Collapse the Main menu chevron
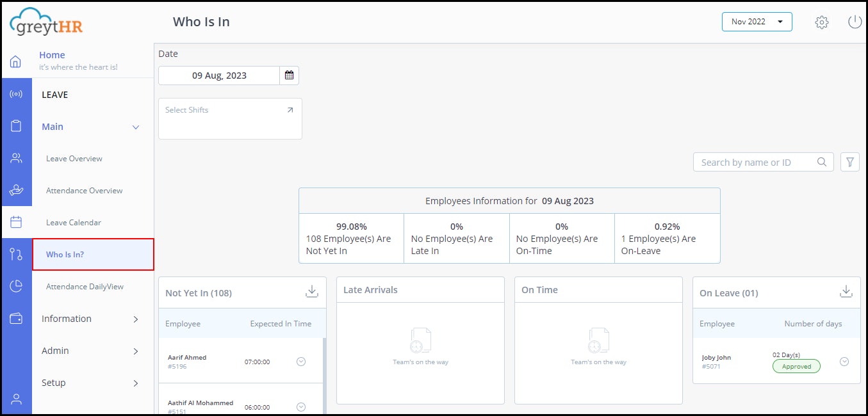Viewport: 868px width, 416px height. 136,127
